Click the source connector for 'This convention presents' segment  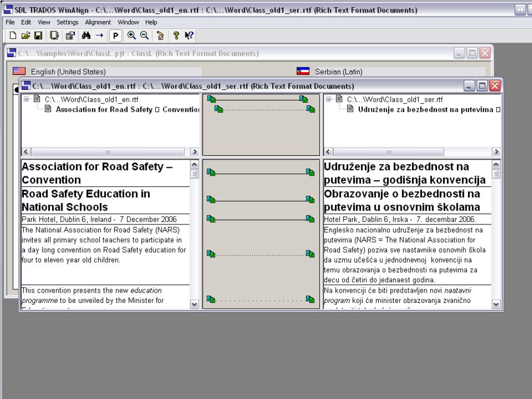pyautogui.click(x=211, y=299)
